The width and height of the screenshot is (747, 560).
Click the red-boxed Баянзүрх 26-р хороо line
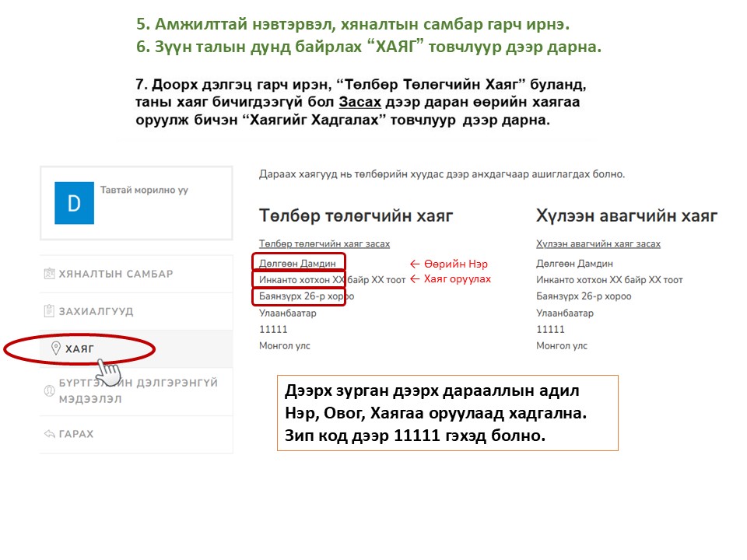point(298,296)
